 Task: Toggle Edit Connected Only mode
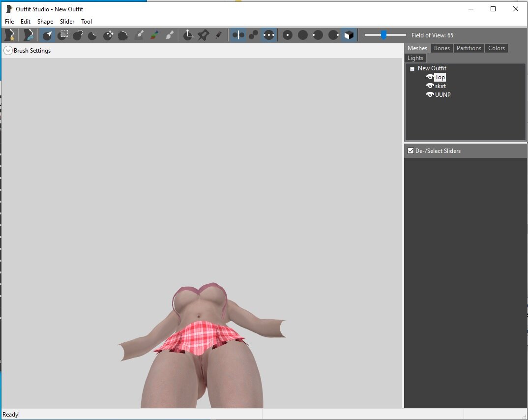tap(253, 35)
